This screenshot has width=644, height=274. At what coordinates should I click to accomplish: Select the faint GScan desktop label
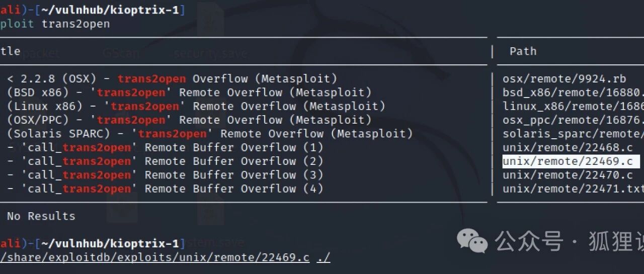121,53
